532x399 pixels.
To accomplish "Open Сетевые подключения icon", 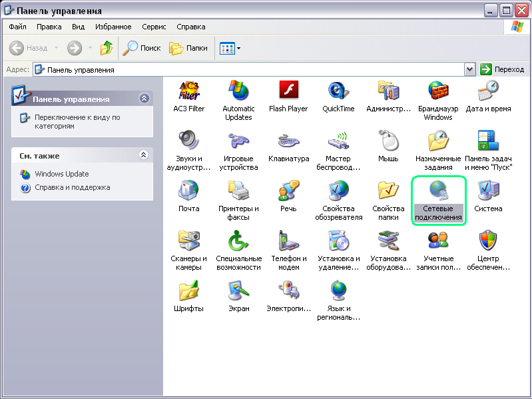I will click(x=438, y=192).
